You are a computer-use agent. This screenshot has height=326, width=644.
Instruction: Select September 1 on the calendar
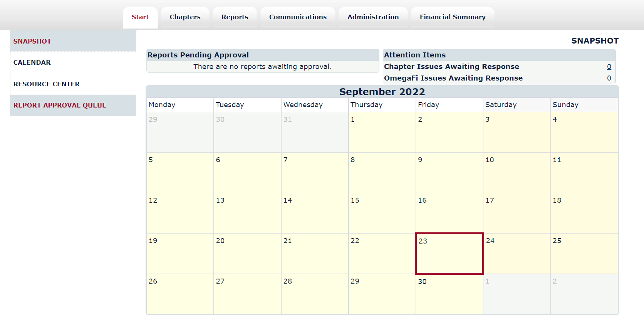click(382, 132)
